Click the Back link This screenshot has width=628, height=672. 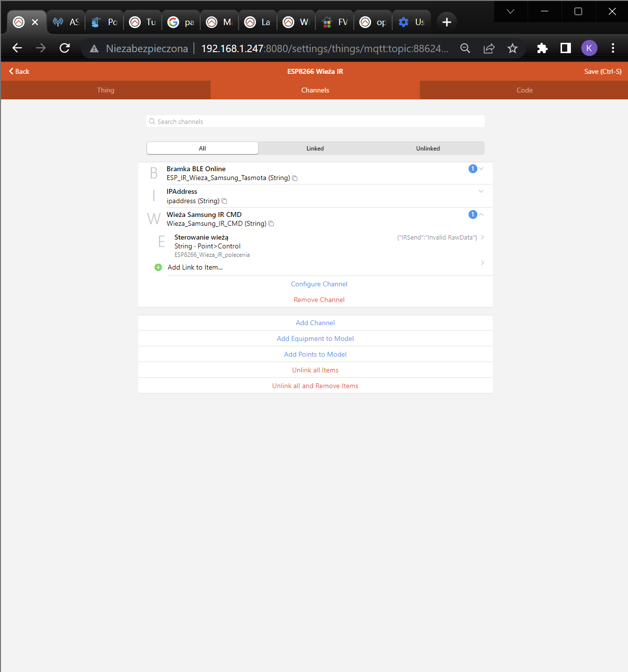point(19,71)
